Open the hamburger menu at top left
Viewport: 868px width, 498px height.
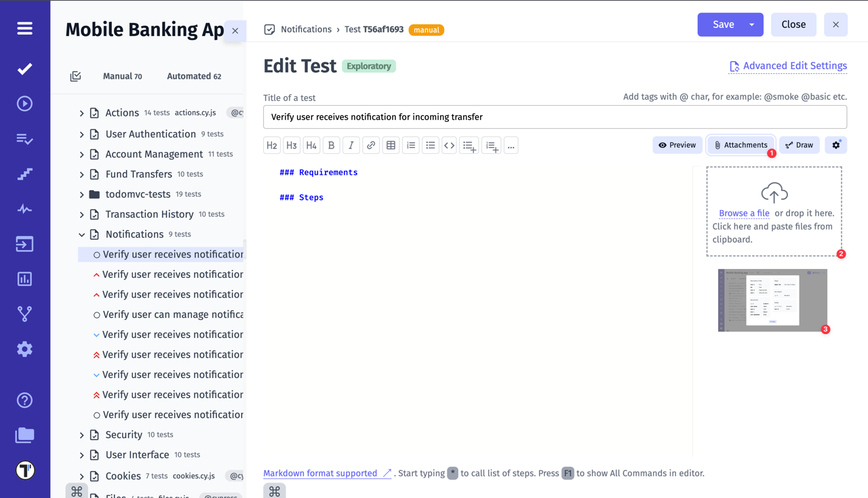tap(24, 28)
